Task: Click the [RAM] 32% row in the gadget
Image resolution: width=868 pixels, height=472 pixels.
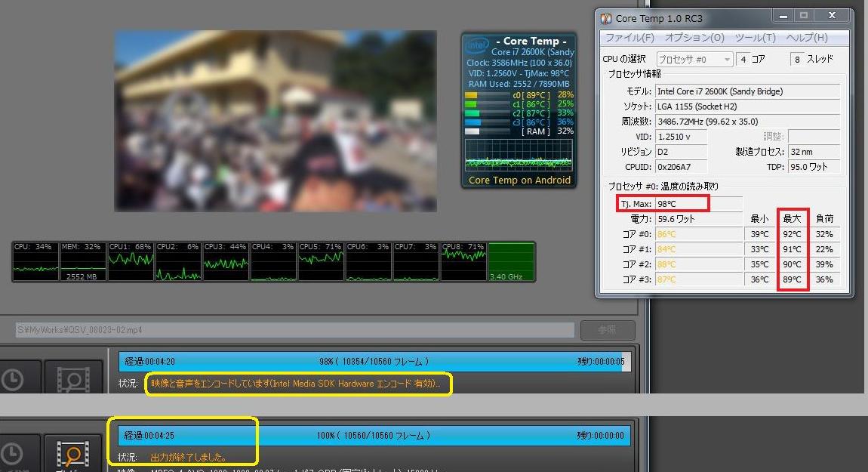Action: [x=519, y=131]
